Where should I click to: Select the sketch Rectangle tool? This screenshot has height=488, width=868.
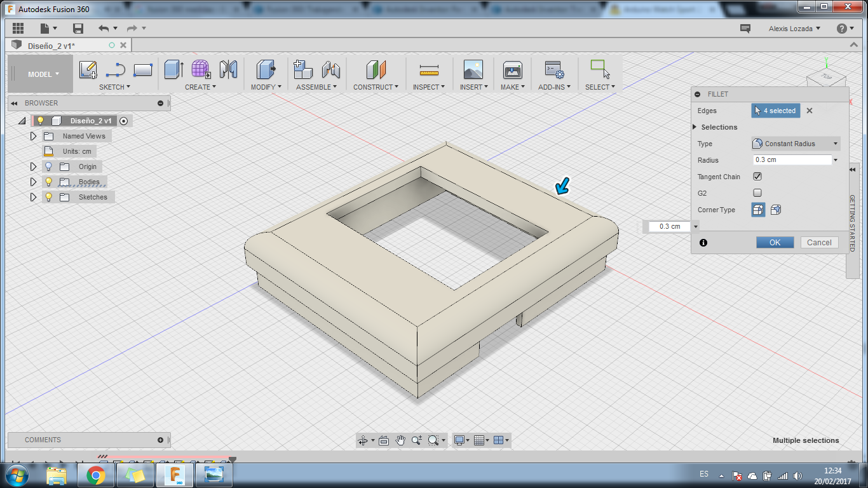pos(143,69)
